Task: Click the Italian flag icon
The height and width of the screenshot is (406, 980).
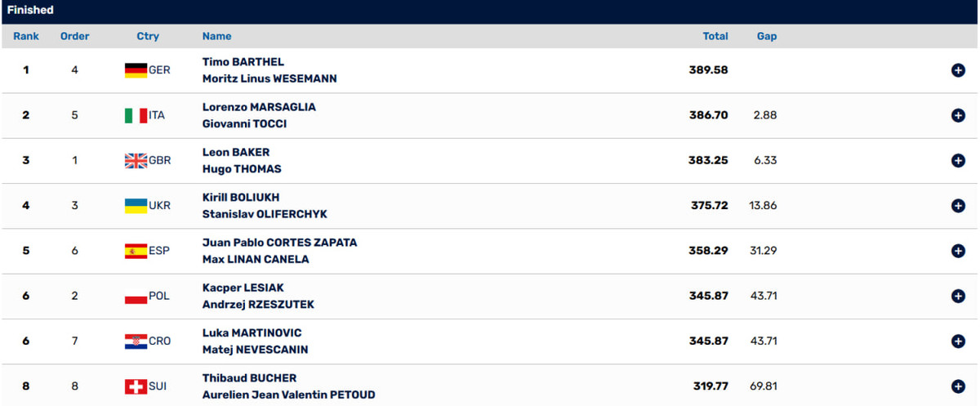Action: (136, 115)
